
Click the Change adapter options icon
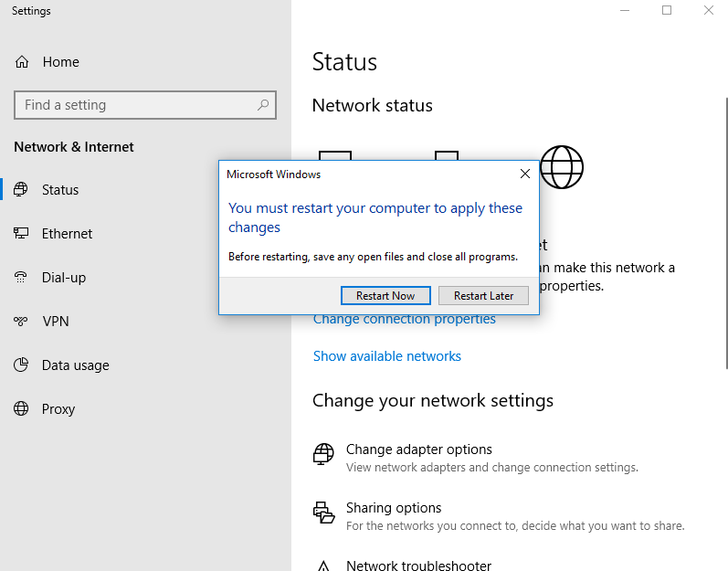pos(323,454)
